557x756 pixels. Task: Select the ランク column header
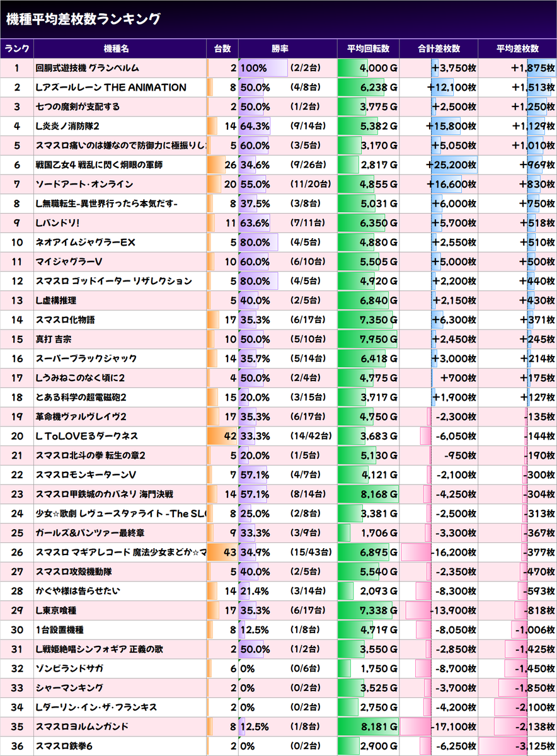(x=17, y=49)
